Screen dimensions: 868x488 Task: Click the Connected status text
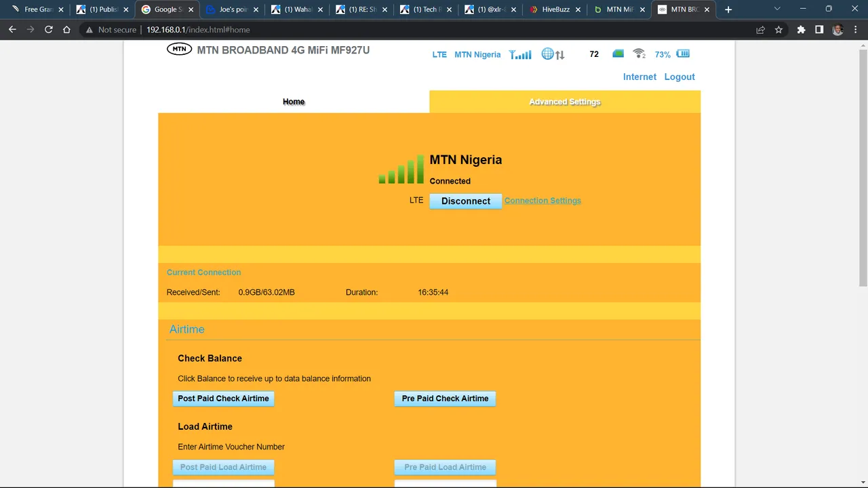coord(450,181)
